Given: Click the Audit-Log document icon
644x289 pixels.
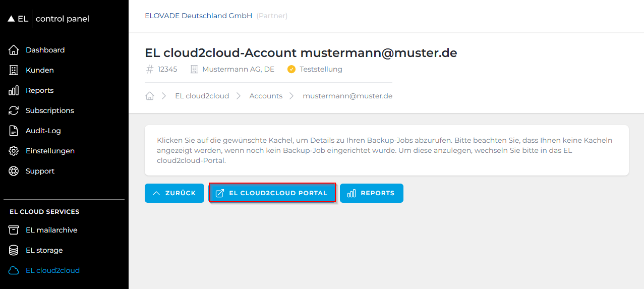Looking at the screenshot, I should [14, 131].
